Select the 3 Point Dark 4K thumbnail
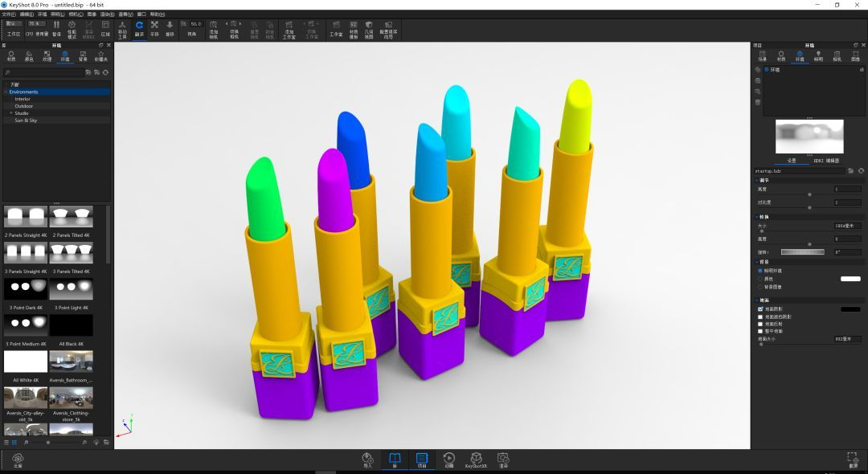This screenshot has width=868, height=474. pos(26,289)
